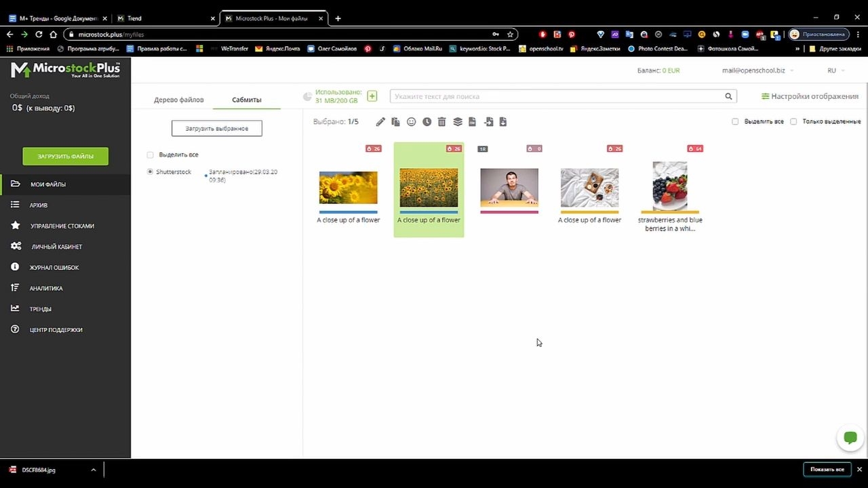This screenshot has width=868, height=488.
Task: Click the smiley face icon in toolbar
Action: point(412,122)
